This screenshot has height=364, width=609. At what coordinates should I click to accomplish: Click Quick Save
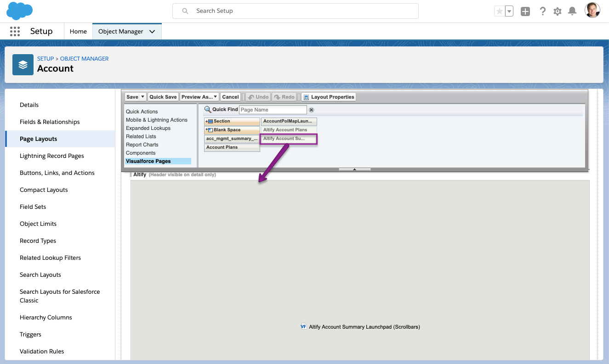pos(163,97)
